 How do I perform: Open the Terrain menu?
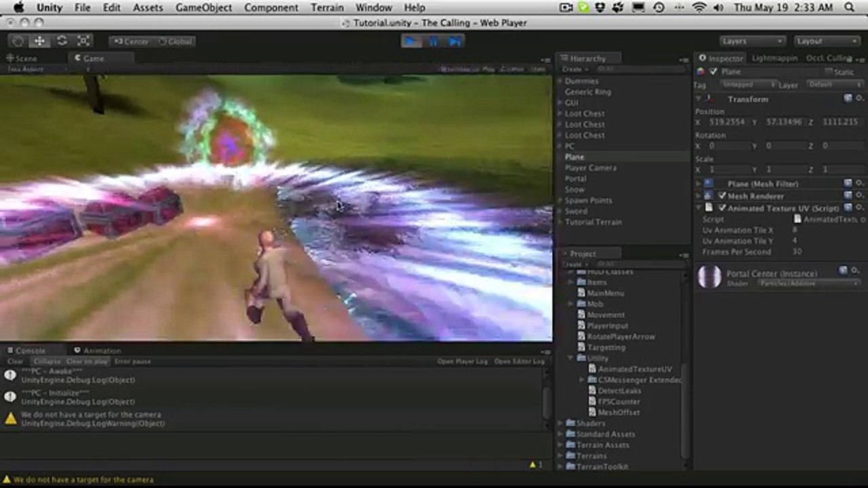[327, 7]
